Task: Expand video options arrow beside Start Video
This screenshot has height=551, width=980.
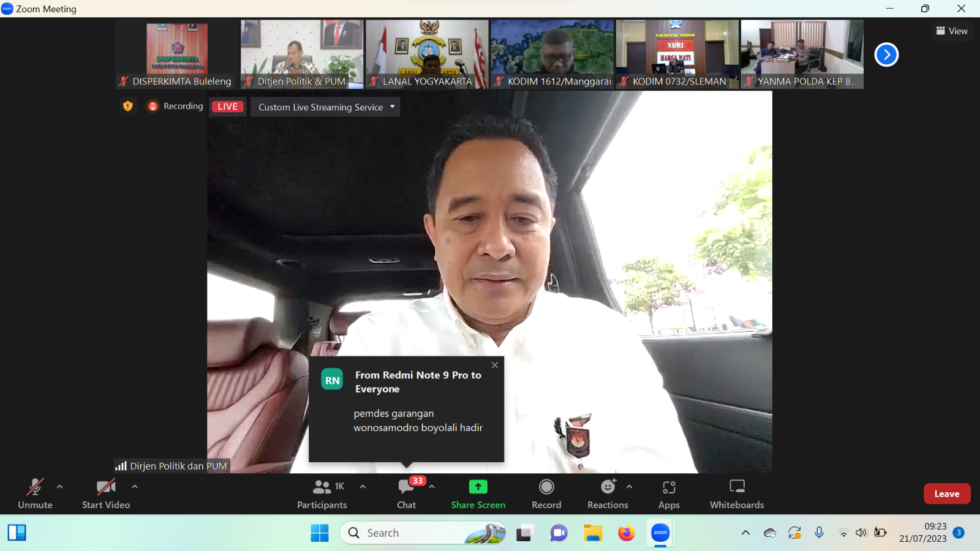Action: tap(135, 487)
